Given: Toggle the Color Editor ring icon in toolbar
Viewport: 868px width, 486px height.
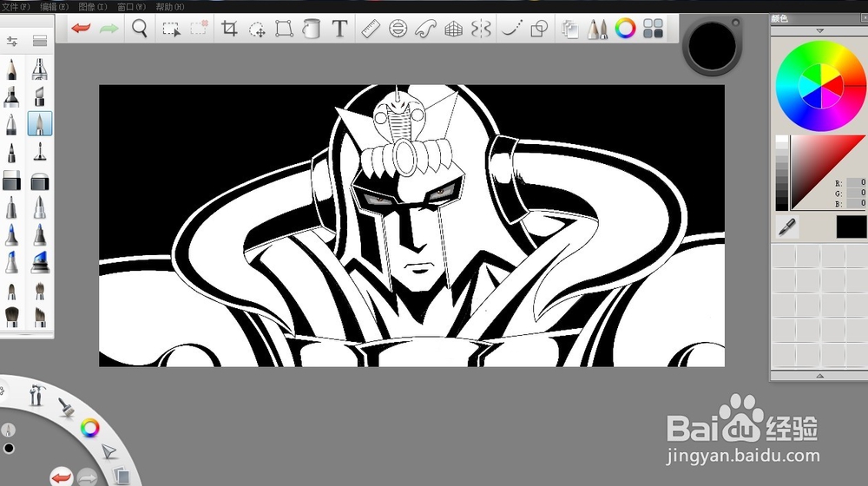Looking at the screenshot, I should tap(625, 29).
